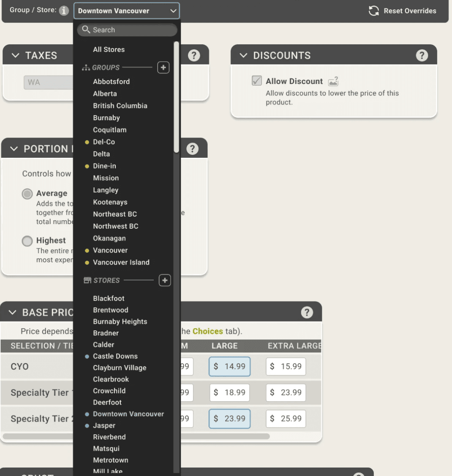This screenshot has height=476, width=452.
Task: Open the Riverbend store
Action: pos(109,437)
